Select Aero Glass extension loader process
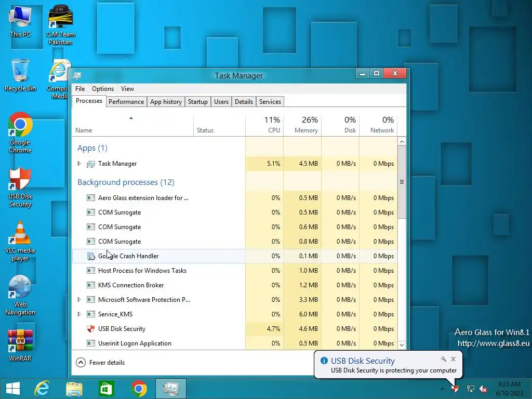The height and width of the screenshot is (399, 532). [x=234, y=198]
